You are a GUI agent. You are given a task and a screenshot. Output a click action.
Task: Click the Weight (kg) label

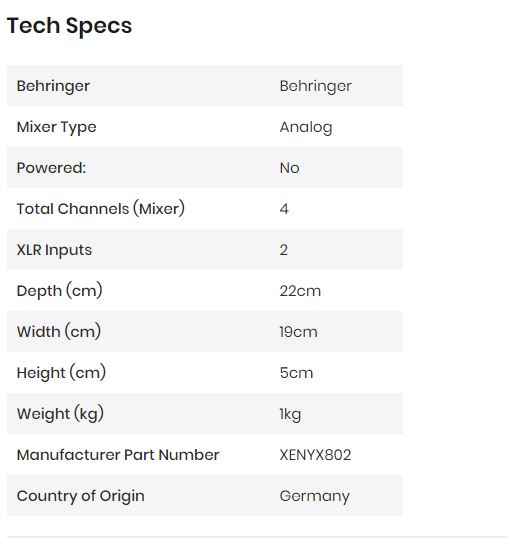tap(60, 414)
